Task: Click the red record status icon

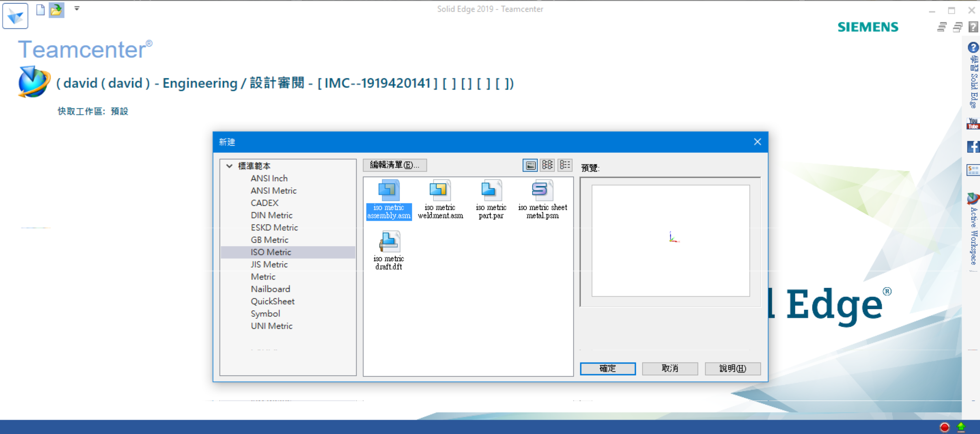Action: 944,427
